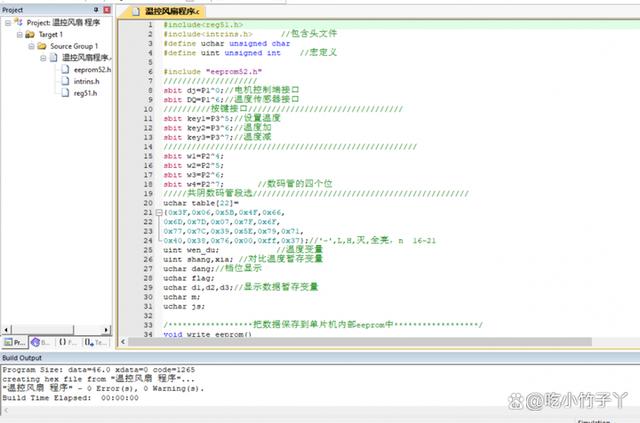Open eeprom52.h from the project tree
640x423 pixels.
(x=92, y=70)
